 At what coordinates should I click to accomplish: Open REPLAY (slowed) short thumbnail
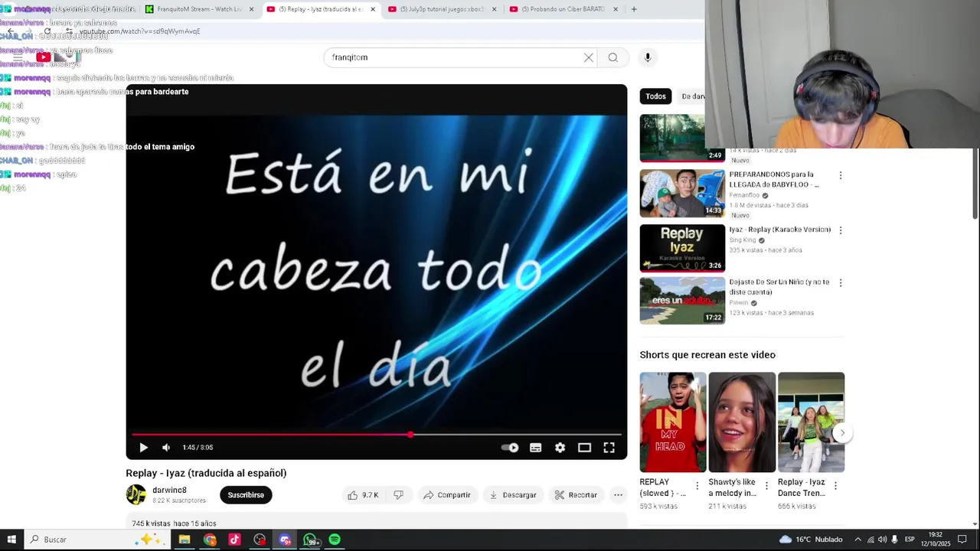tap(673, 422)
